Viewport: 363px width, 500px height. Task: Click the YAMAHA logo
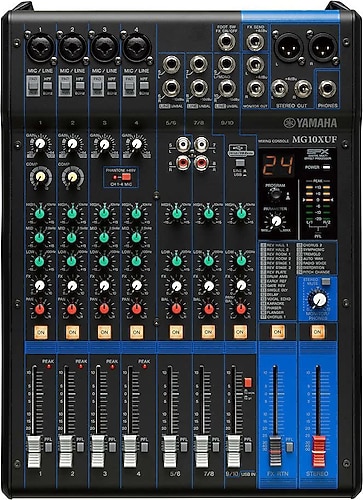click(310, 123)
